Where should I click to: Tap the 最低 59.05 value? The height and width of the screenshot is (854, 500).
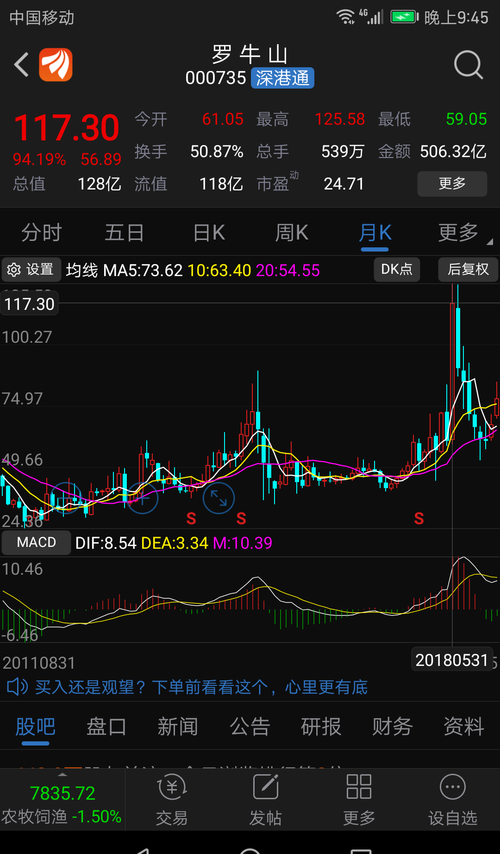pyautogui.click(x=466, y=119)
